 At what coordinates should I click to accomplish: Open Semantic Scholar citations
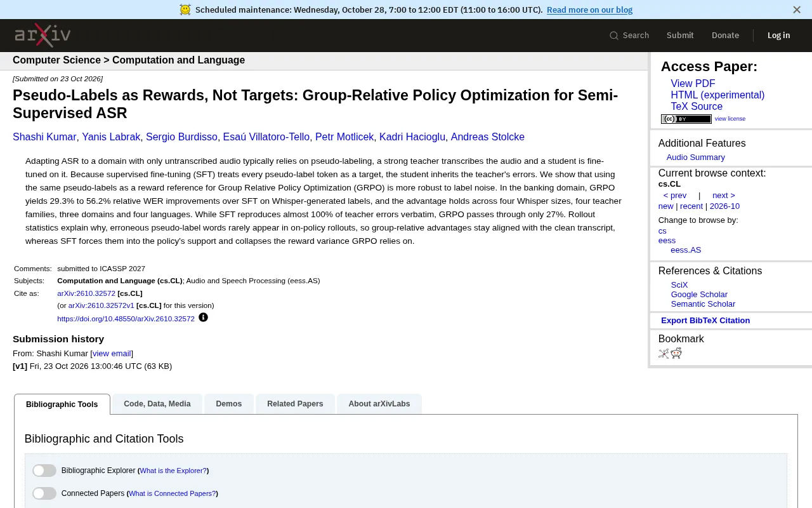[703, 304]
